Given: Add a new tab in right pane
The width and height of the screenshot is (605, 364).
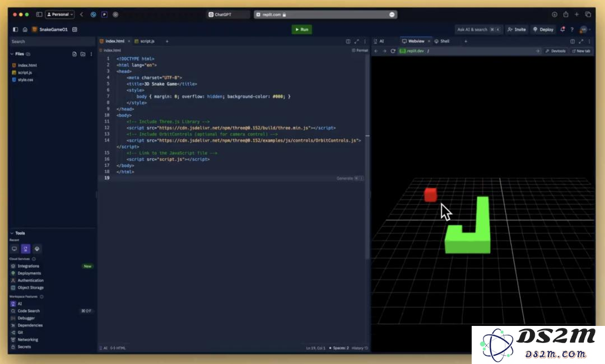Looking at the screenshot, I should (x=466, y=41).
